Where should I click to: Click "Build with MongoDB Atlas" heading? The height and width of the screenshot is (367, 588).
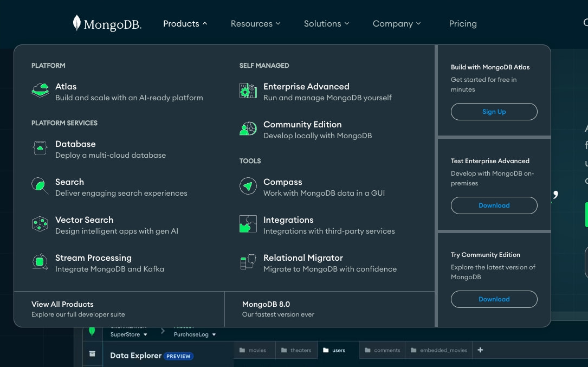(x=490, y=67)
